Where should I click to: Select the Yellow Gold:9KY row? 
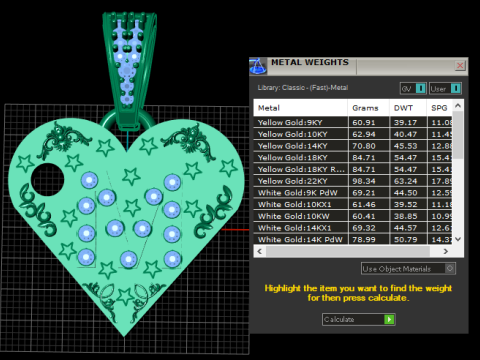tap(353, 122)
